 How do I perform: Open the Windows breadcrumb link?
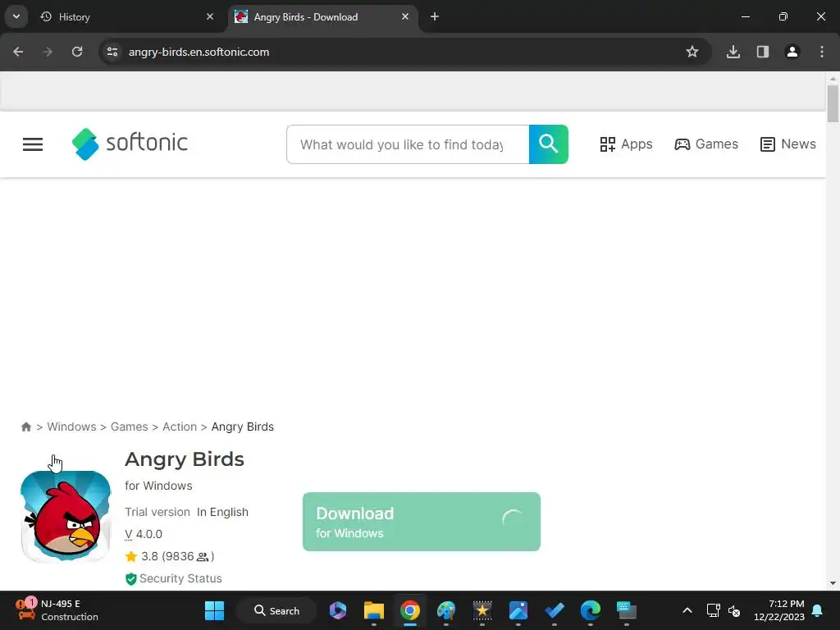(72, 427)
